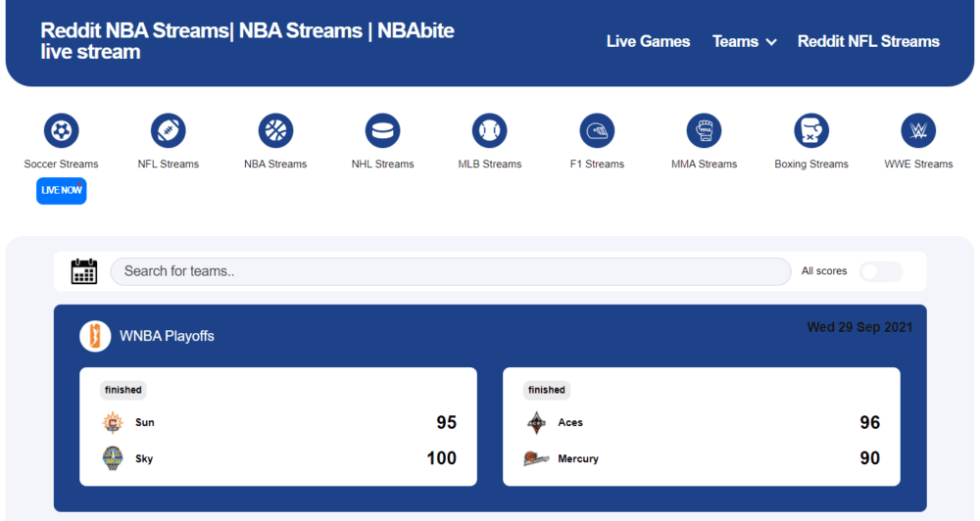Open the Aces vs Mercury game card
980x521 pixels.
[701, 426]
